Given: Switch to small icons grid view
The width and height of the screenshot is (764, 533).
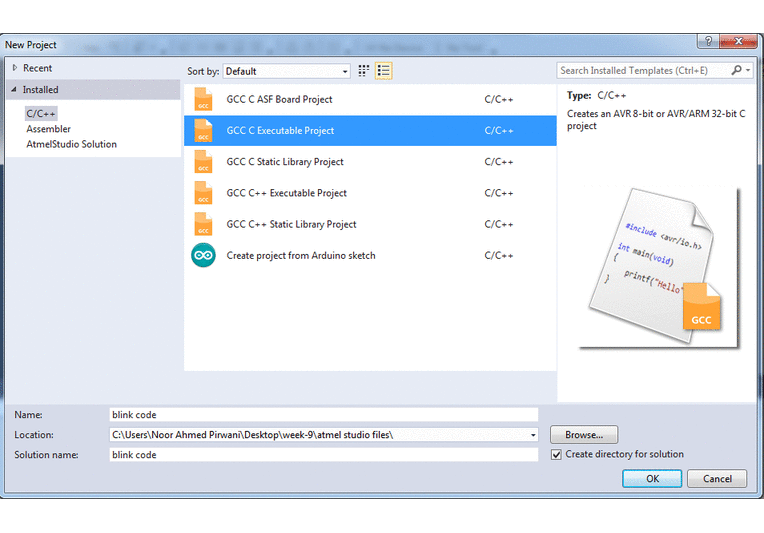Looking at the screenshot, I should (x=363, y=71).
